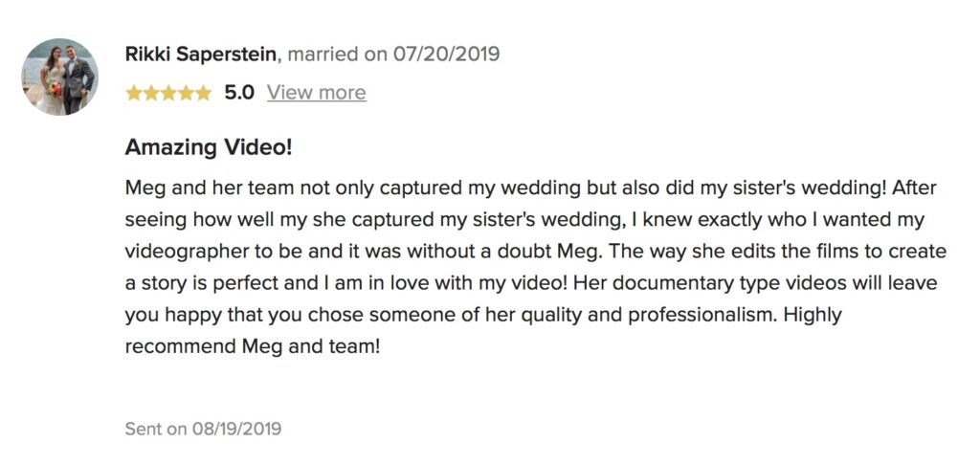This screenshot has height=464, width=980.
Task: Click the "Amazing Video!" review title
Action: [x=209, y=148]
